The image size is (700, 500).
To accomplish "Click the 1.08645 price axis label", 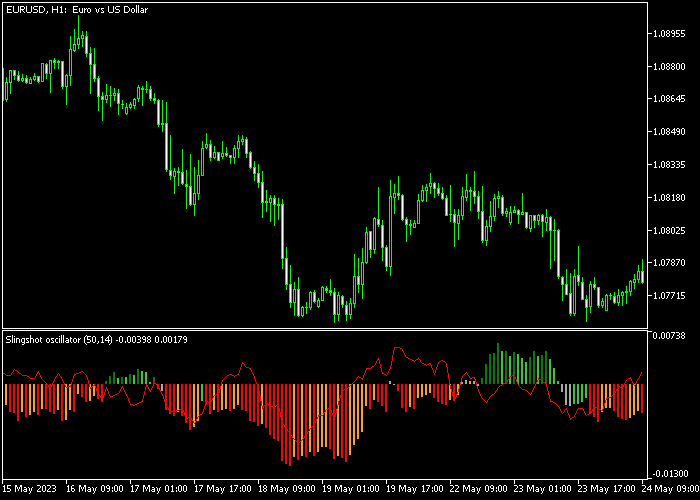I will click(669, 100).
